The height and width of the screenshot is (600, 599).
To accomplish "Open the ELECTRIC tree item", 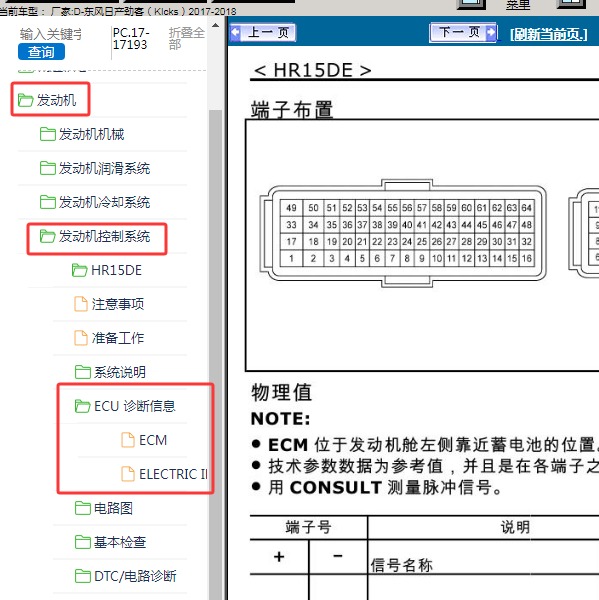I will tap(173, 474).
